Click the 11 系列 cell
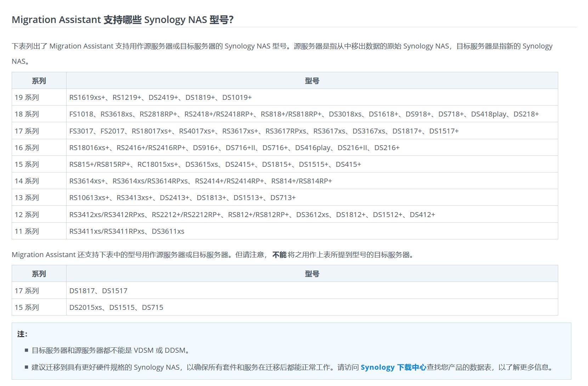The height and width of the screenshot is (386, 588). (39, 231)
